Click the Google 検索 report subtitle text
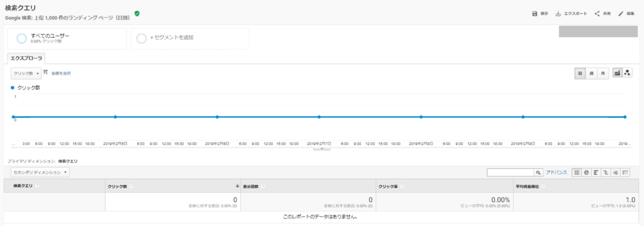 tap(68, 18)
